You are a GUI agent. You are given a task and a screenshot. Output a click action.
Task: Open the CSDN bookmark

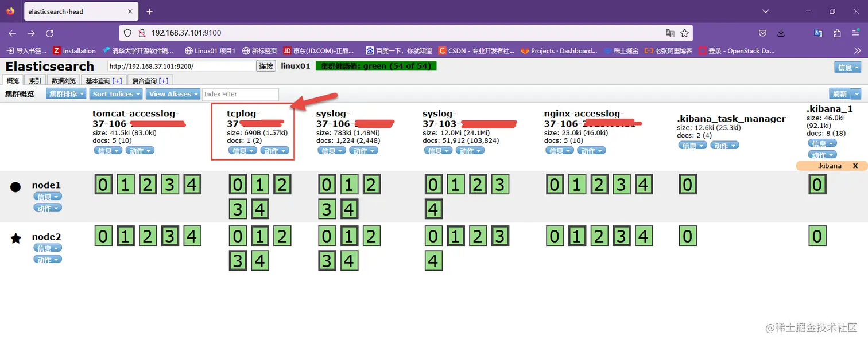coord(476,50)
